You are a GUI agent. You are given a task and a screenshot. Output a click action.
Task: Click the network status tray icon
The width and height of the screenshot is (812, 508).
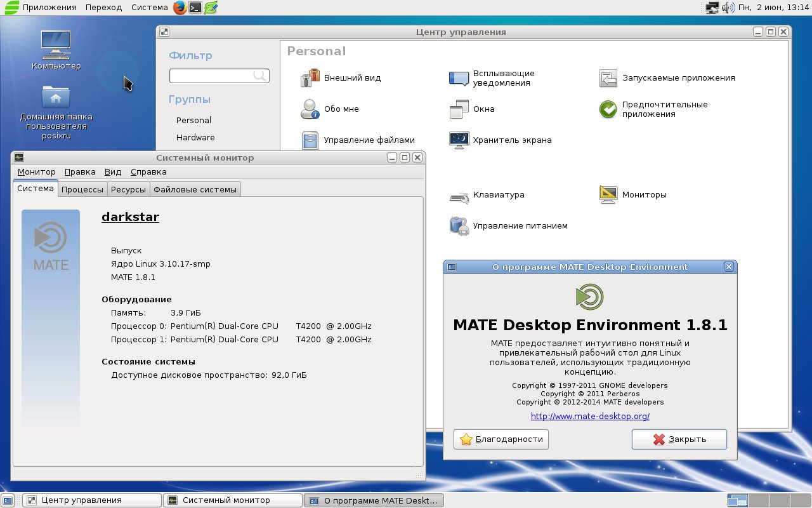tap(712, 8)
